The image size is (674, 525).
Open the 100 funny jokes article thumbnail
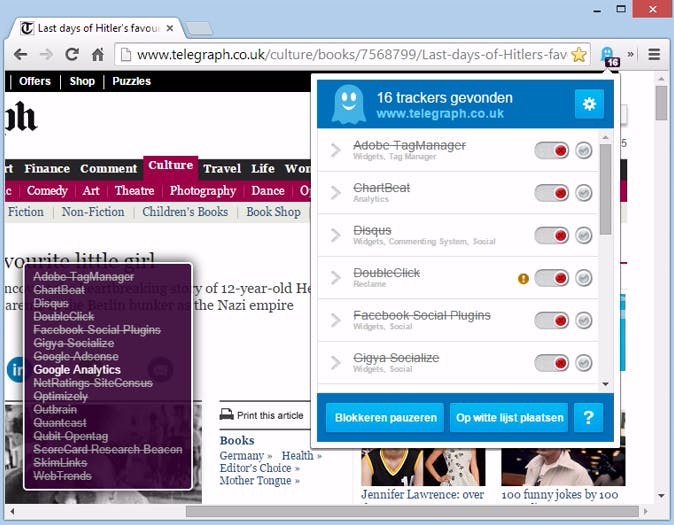(x=563, y=467)
